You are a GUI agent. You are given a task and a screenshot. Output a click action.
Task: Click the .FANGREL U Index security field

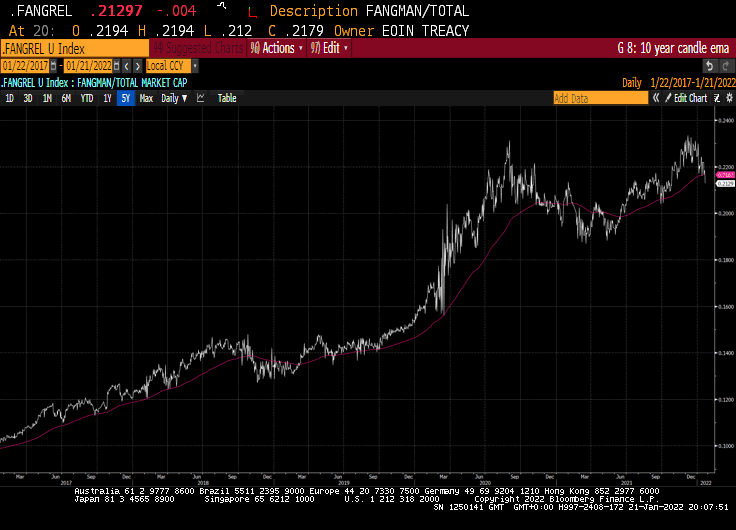(75, 48)
